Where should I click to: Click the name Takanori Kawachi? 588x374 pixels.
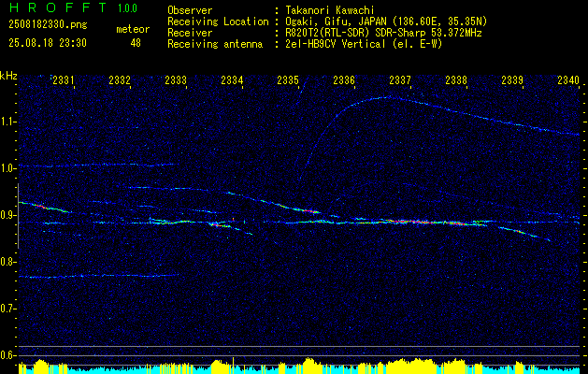pyautogui.click(x=328, y=10)
